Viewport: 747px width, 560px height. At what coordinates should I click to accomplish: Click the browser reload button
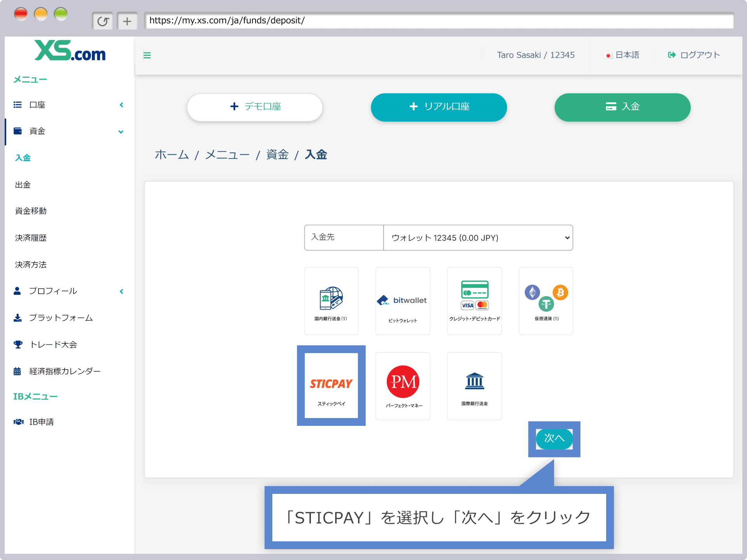[103, 21]
